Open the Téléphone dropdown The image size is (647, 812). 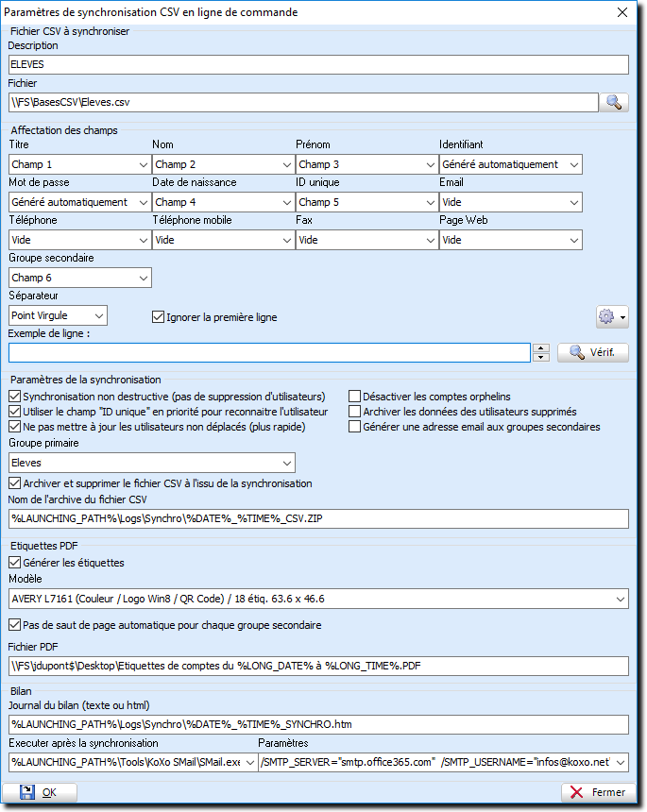(x=80, y=240)
